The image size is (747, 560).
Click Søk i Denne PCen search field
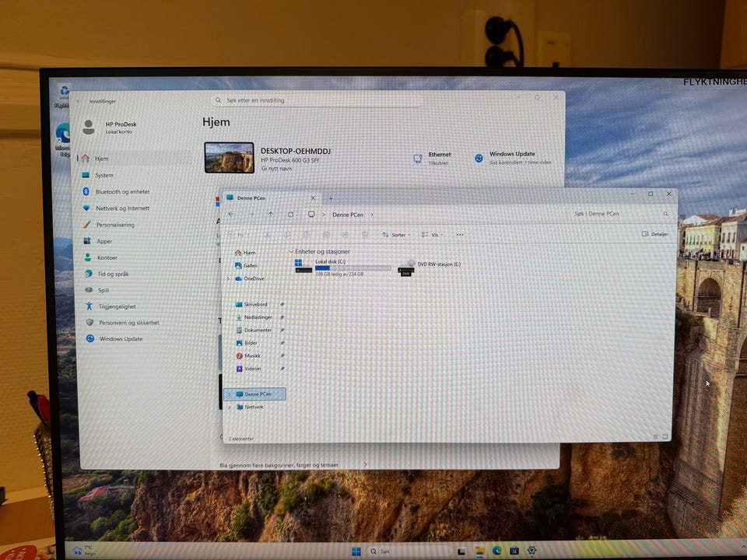click(x=621, y=214)
